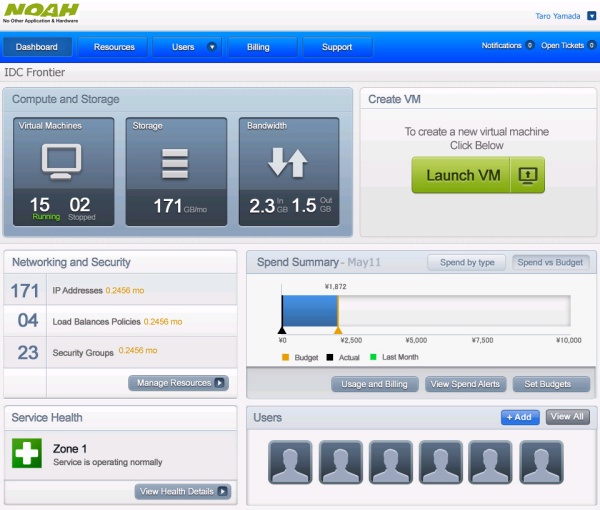Expand the Users menu dropdown arrow

coord(211,47)
